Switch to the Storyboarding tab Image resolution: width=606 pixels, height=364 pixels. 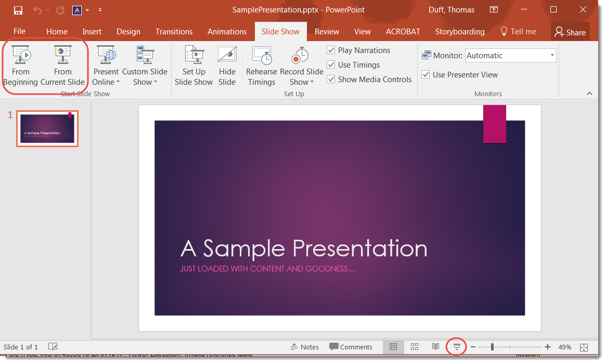point(459,32)
